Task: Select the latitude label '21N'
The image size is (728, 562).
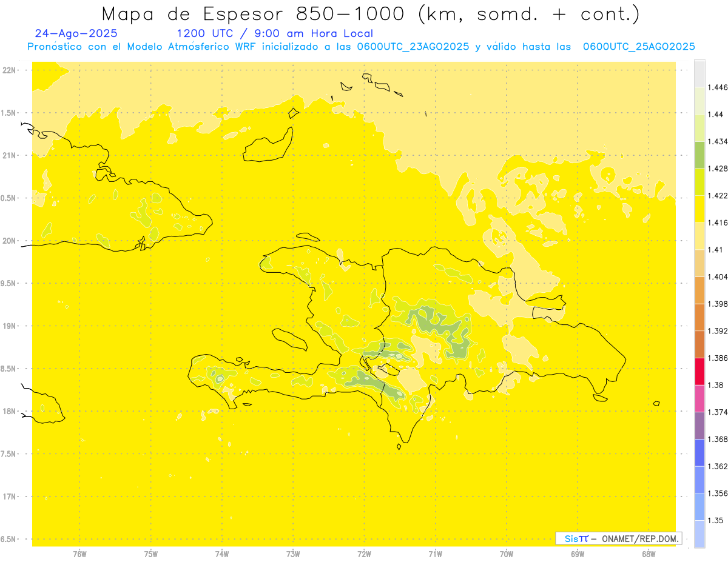Action: (x=10, y=155)
